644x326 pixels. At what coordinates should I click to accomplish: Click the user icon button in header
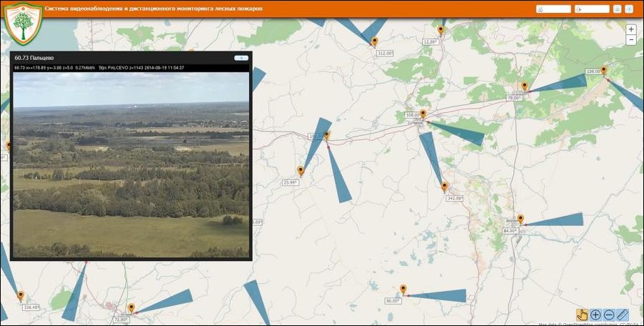(617, 9)
